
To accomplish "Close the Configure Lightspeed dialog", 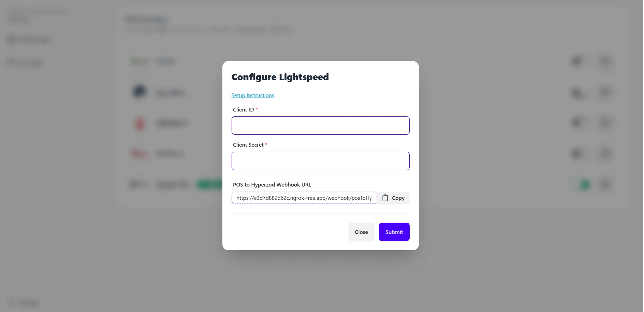I will click(x=361, y=232).
